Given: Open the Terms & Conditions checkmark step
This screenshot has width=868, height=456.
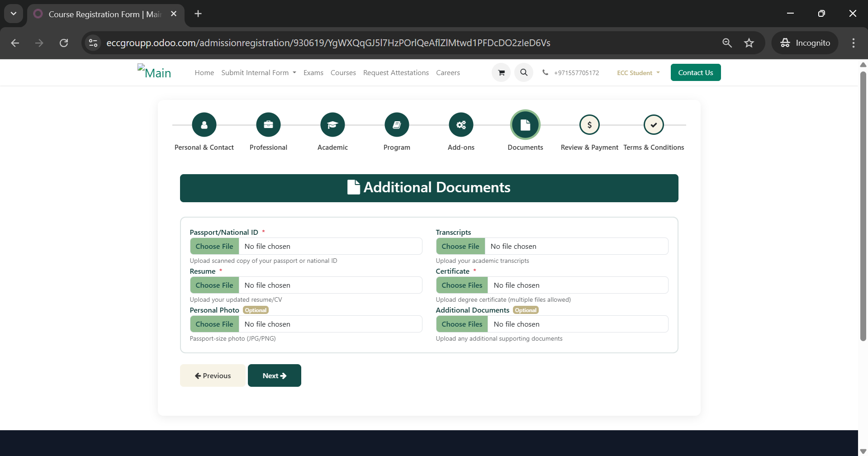Looking at the screenshot, I should click(x=654, y=125).
